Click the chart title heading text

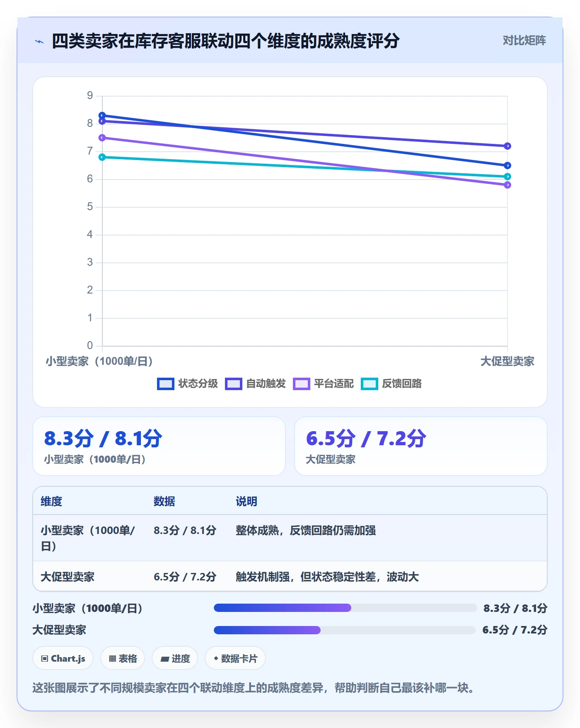(x=225, y=41)
